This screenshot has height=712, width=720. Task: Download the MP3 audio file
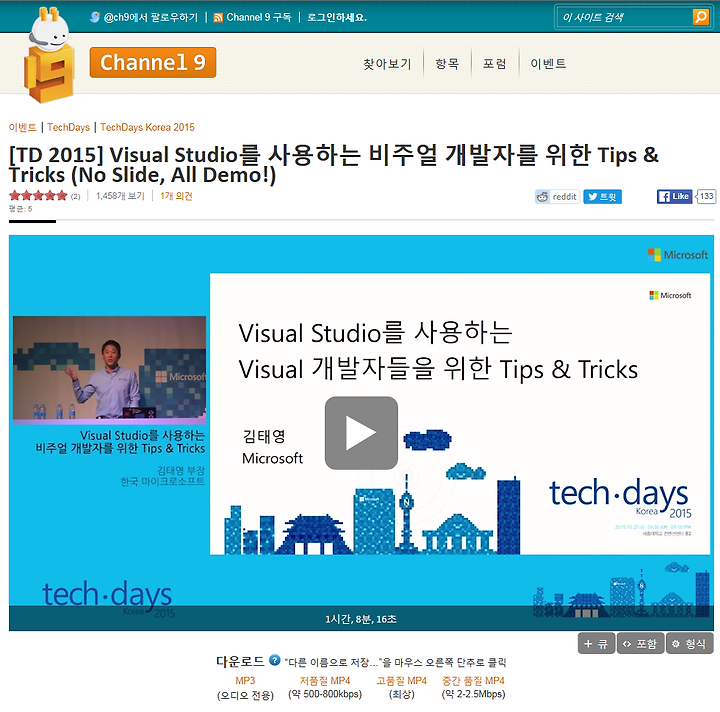click(x=245, y=680)
